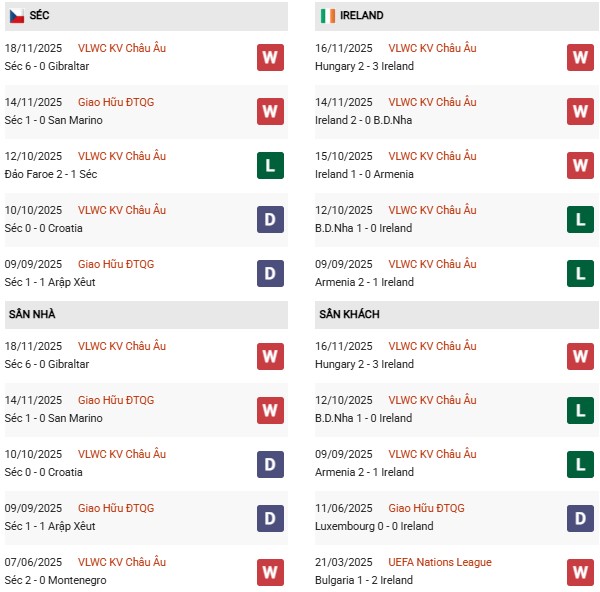This screenshot has height=592, width=600.
Task: Click W badge for Bulgaria 1-2 Ireland
Action: coord(580,571)
